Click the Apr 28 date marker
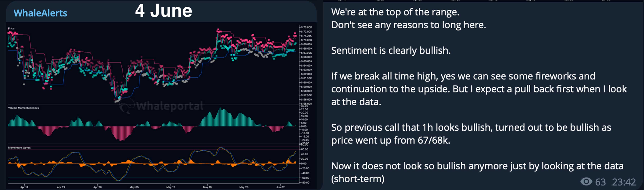This screenshot has height=190, width=644. pyautogui.click(x=97, y=187)
